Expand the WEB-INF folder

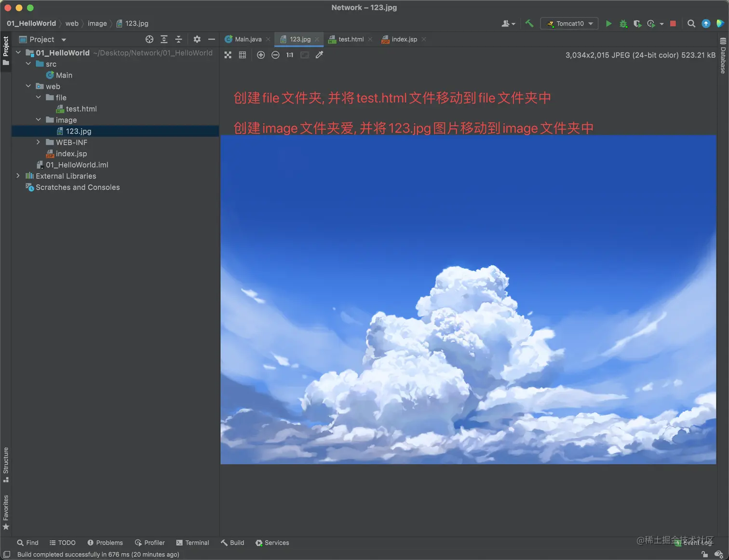39,142
